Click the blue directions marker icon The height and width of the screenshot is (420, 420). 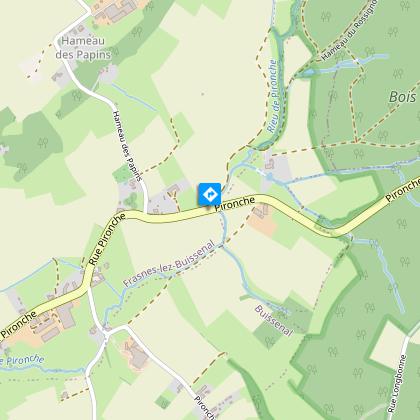tap(210, 194)
